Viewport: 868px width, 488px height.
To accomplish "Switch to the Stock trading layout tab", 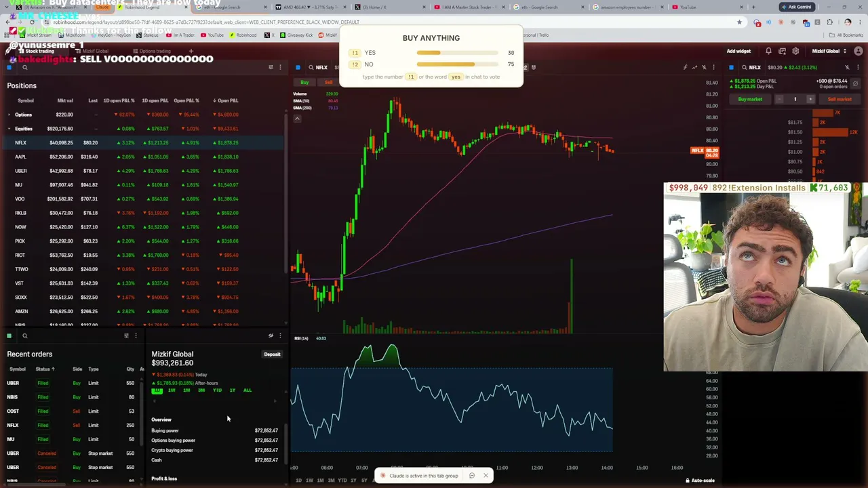I will coord(37,51).
